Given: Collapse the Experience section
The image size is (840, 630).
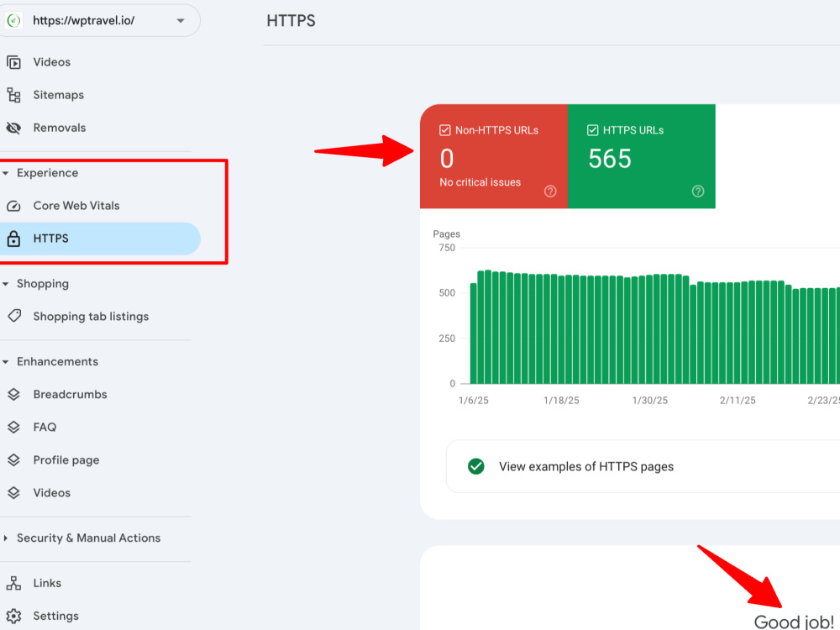Looking at the screenshot, I should coord(5,173).
